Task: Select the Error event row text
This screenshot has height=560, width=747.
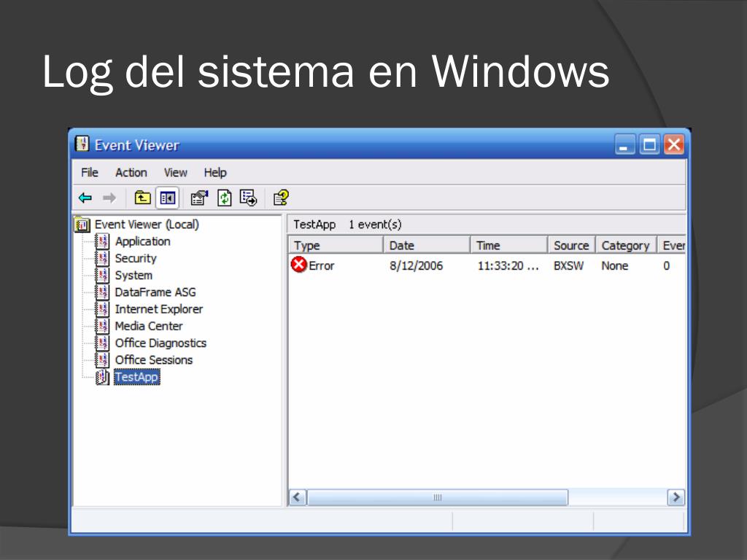Action: pyautogui.click(x=322, y=265)
